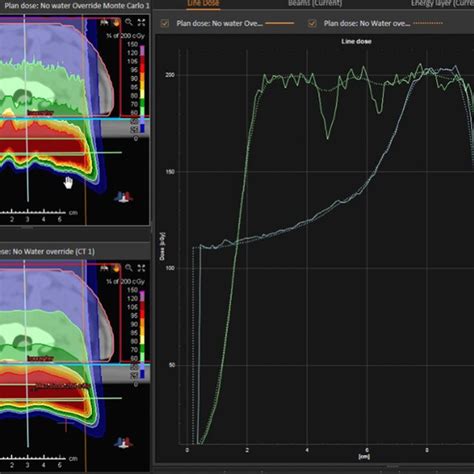Image resolution: width=474 pixels, height=474 pixels.
Task: Click the magnifier zoom icon in the Monte Carlo view
Action: pyautogui.click(x=129, y=22)
